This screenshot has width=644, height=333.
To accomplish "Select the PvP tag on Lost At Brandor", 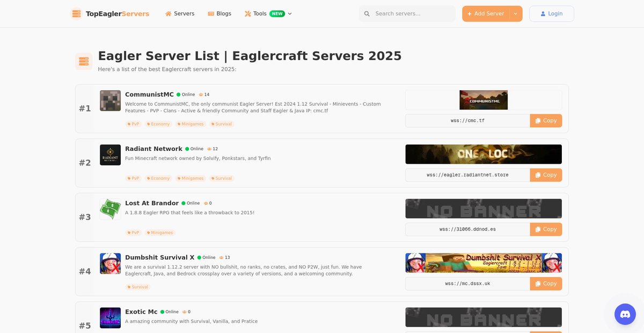I will point(134,233).
